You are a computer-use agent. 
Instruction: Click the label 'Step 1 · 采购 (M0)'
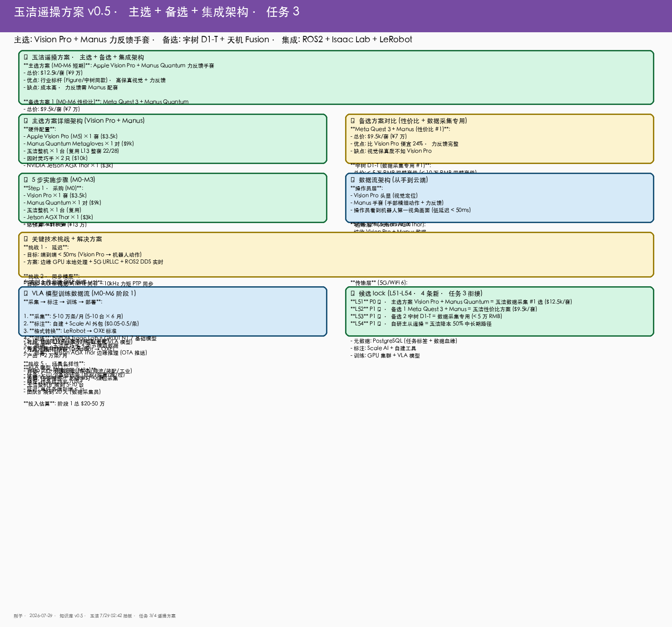tap(53, 188)
